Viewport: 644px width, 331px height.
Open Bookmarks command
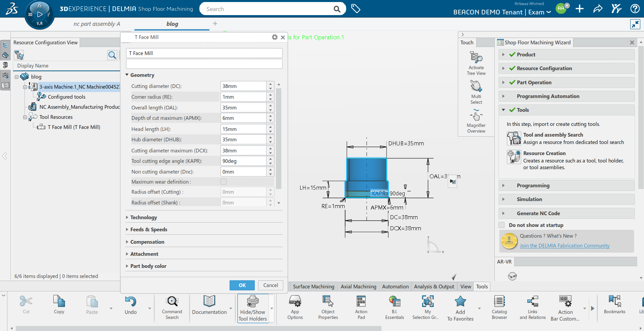point(615,304)
